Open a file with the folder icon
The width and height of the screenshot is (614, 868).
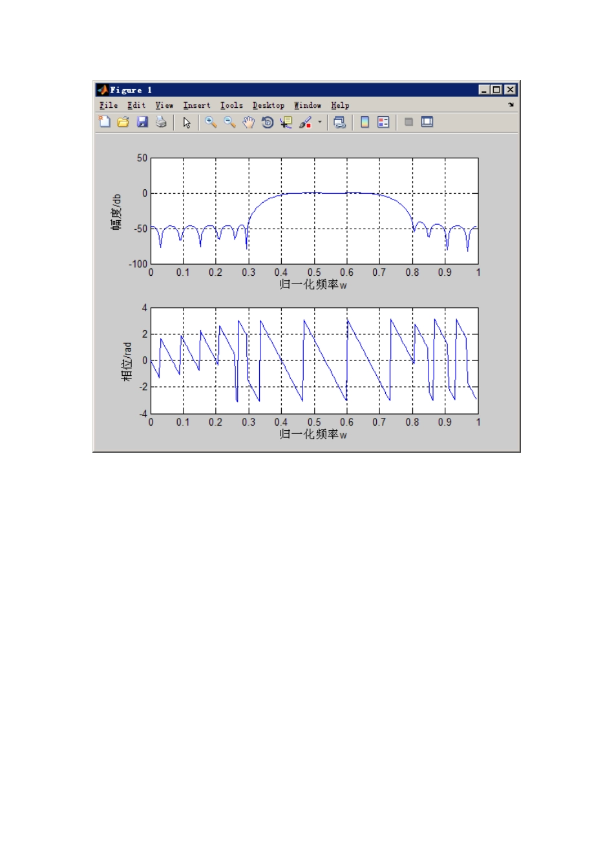tap(123, 122)
